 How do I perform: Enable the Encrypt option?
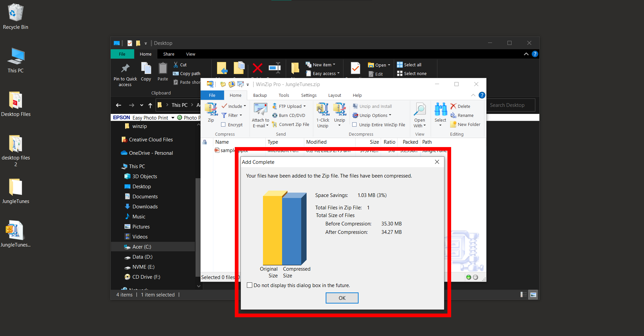224,124
